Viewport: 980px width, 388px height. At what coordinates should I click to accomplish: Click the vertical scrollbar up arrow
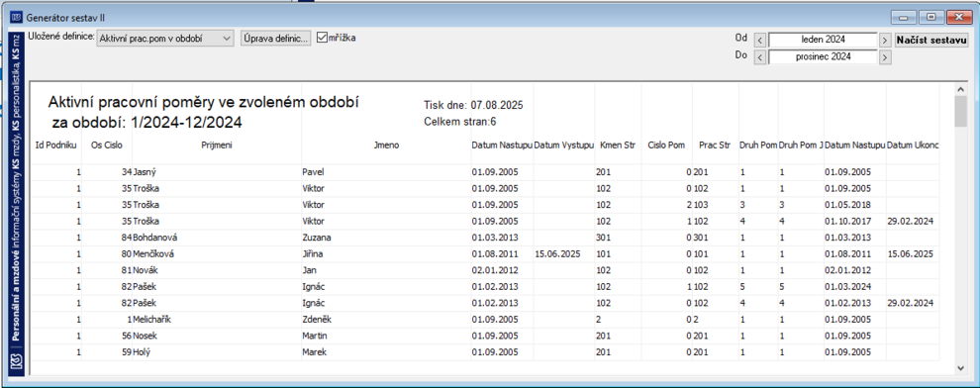[x=960, y=90]
